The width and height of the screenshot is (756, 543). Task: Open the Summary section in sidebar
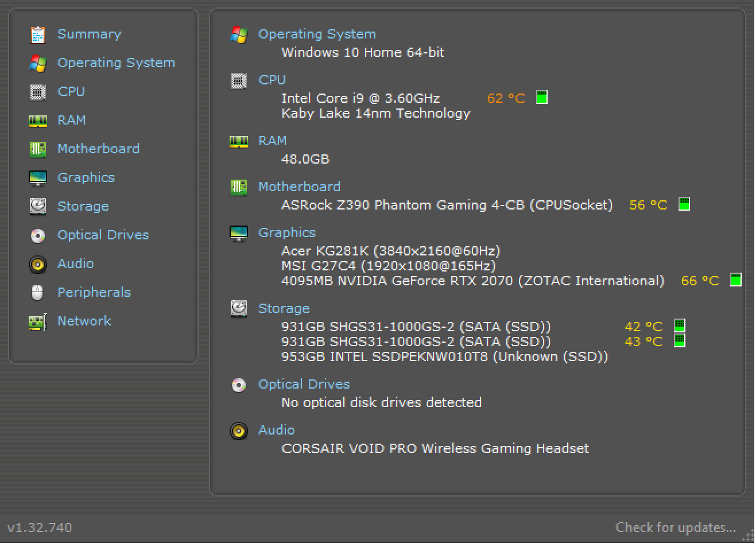coord(90,34)
